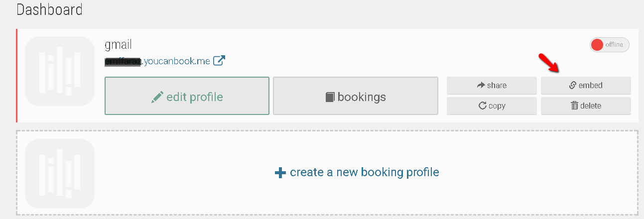
Task: Click the plus icon to create profile
Action: (280, 173)
